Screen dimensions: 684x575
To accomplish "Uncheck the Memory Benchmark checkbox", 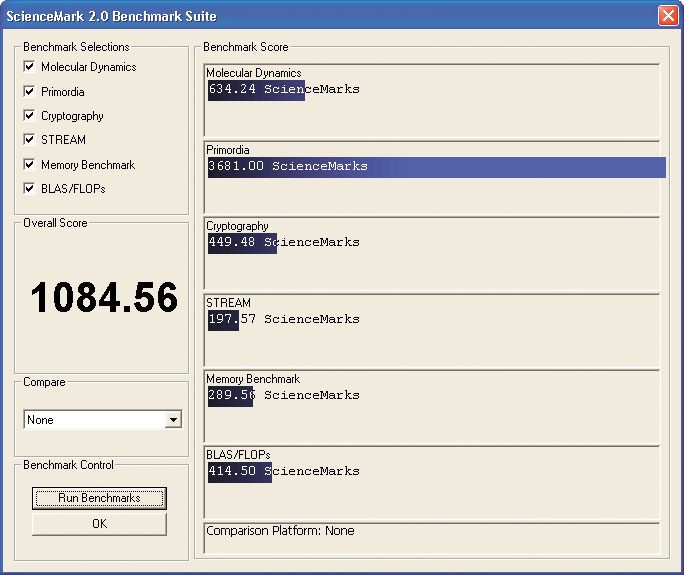I will tap(29, 164).
